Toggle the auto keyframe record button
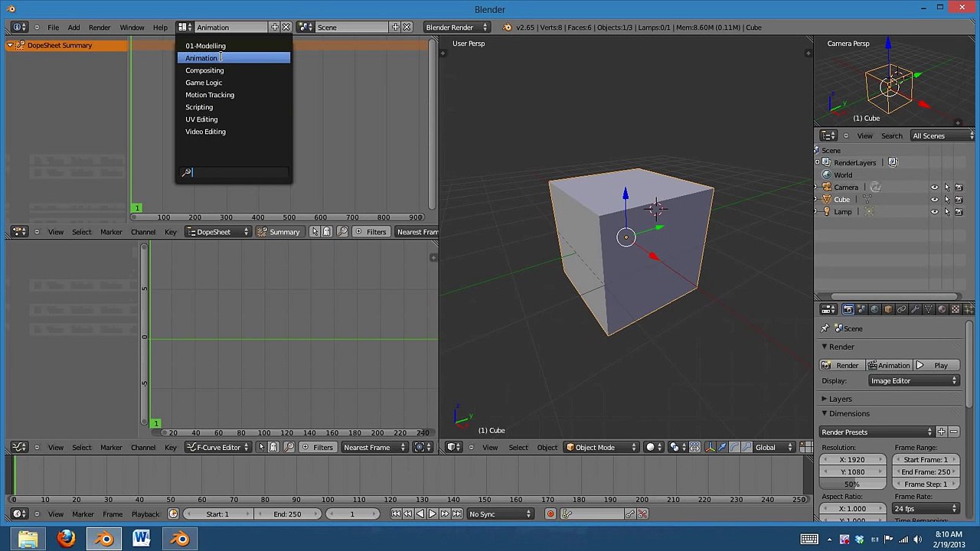The height and width of the screenshot is (551, 980). (x=550, y=514)
